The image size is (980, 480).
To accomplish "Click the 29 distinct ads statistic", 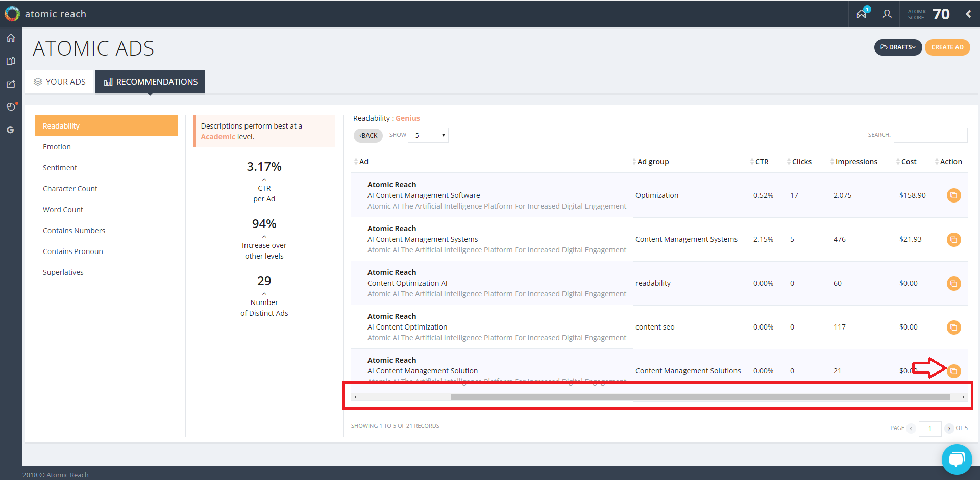I will point(264,281).
